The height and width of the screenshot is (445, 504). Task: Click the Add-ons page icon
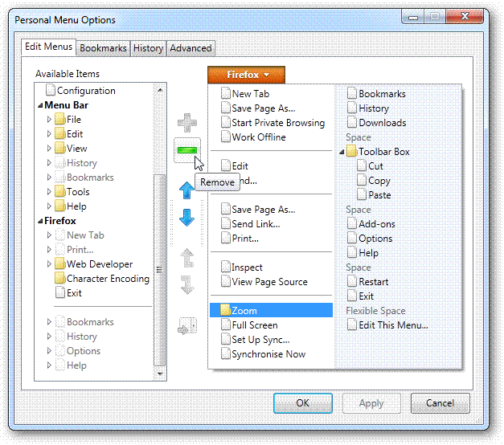click(352, 223)
